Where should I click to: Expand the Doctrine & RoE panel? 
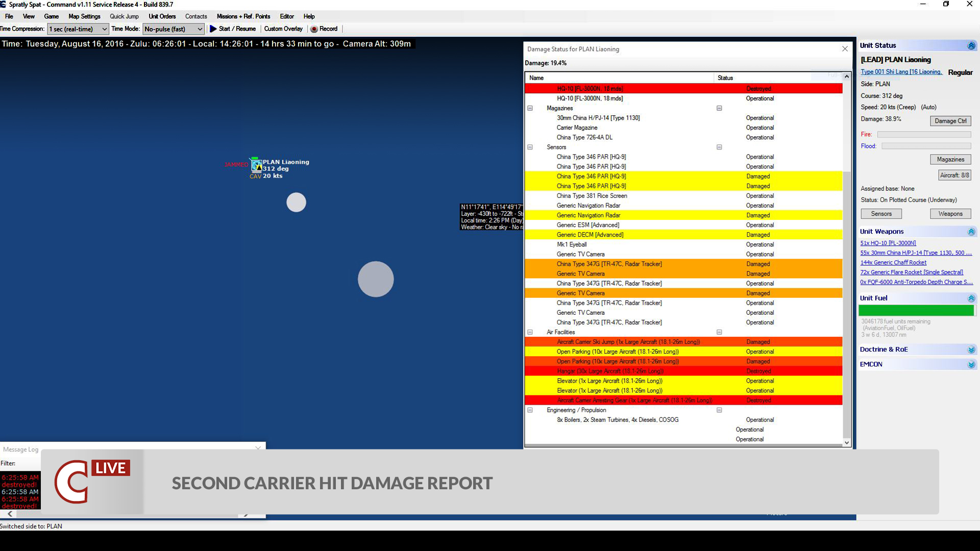971,349
